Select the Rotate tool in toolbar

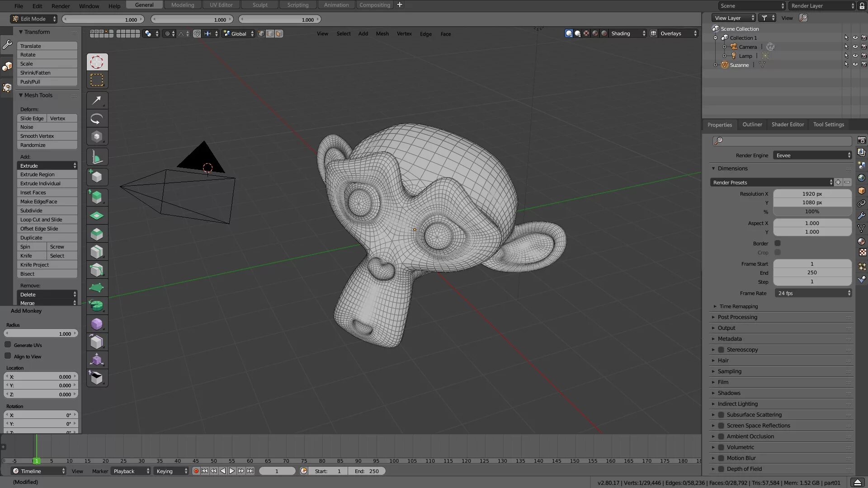tap(97, 119)
